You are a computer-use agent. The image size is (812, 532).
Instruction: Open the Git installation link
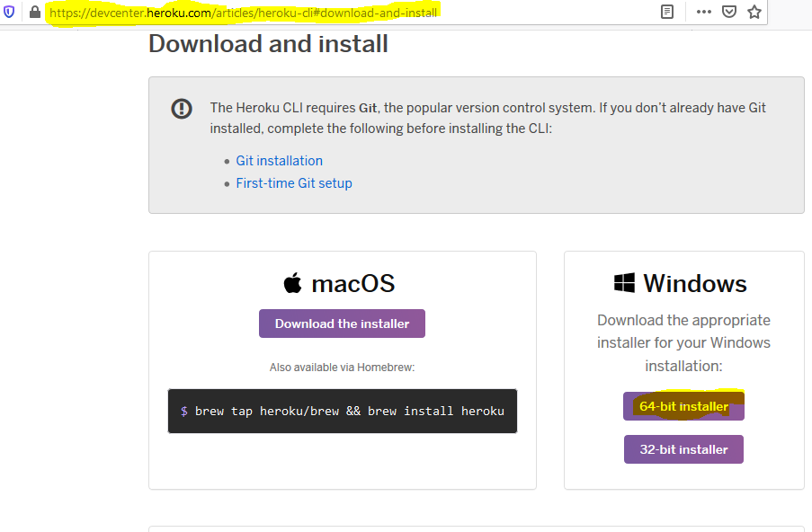click(x=279, y=161)
